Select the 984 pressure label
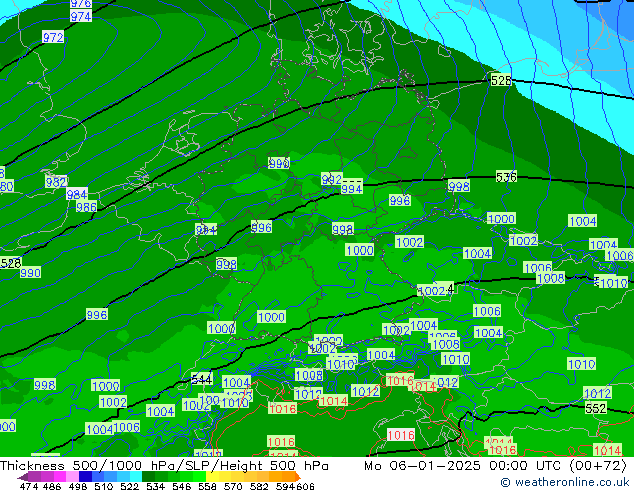This screenshot has width=634, height=490. click(x=77, y=194)
